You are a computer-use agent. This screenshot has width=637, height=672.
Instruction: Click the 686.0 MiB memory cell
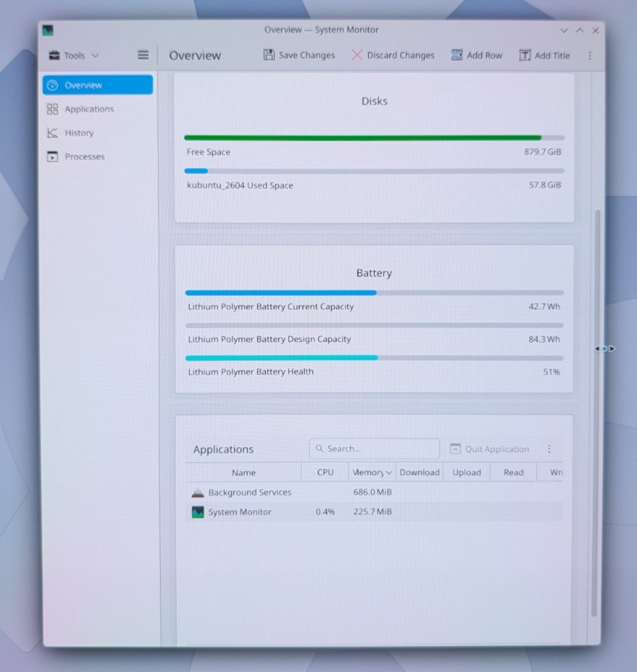372,492
